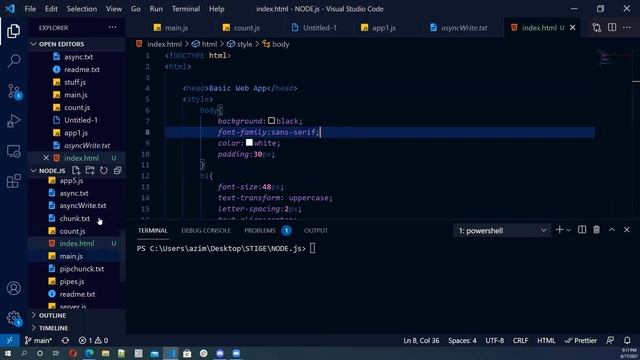Open notifications bell in status bar

(627, 340)
